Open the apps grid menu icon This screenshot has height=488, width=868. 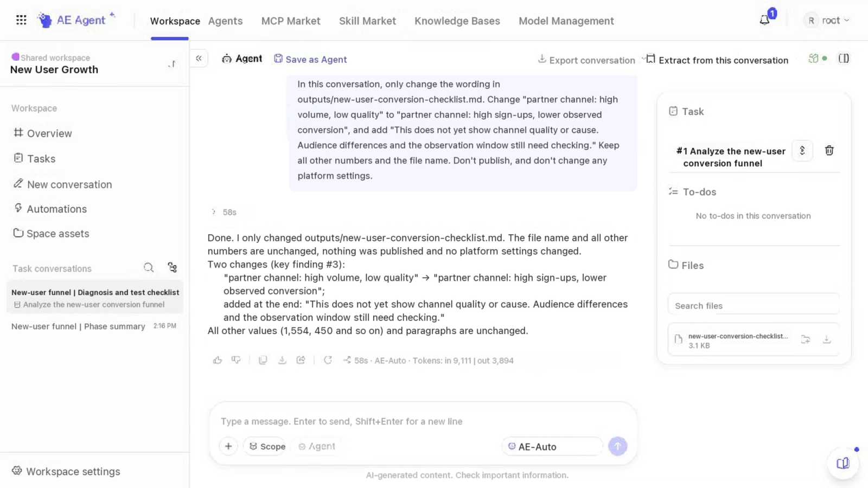pyautogui.click(x=21, y=20)
